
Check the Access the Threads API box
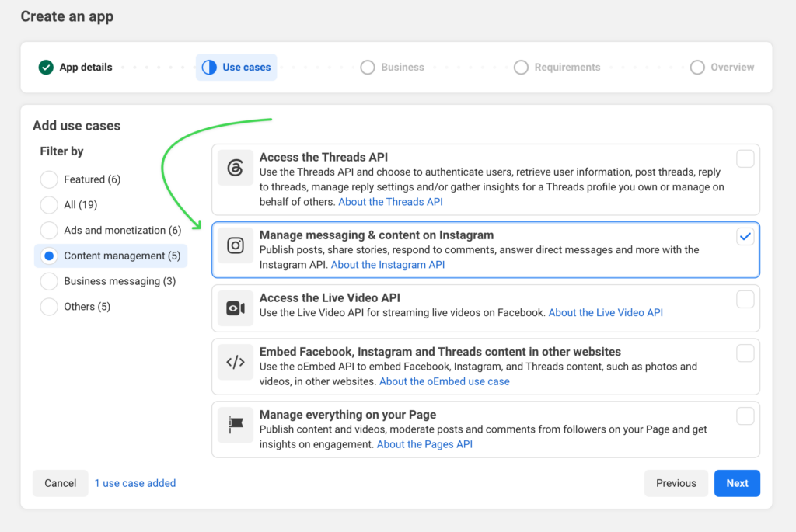tap(745, 158)
